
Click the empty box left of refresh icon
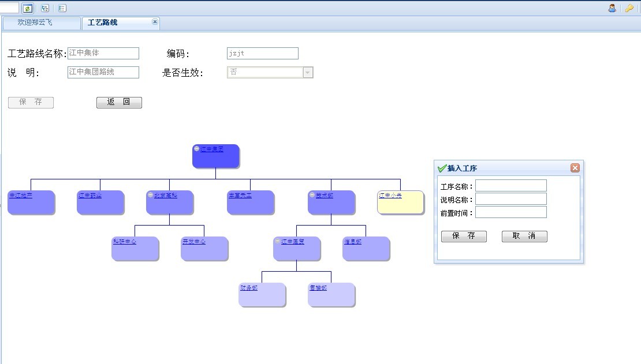9,7
